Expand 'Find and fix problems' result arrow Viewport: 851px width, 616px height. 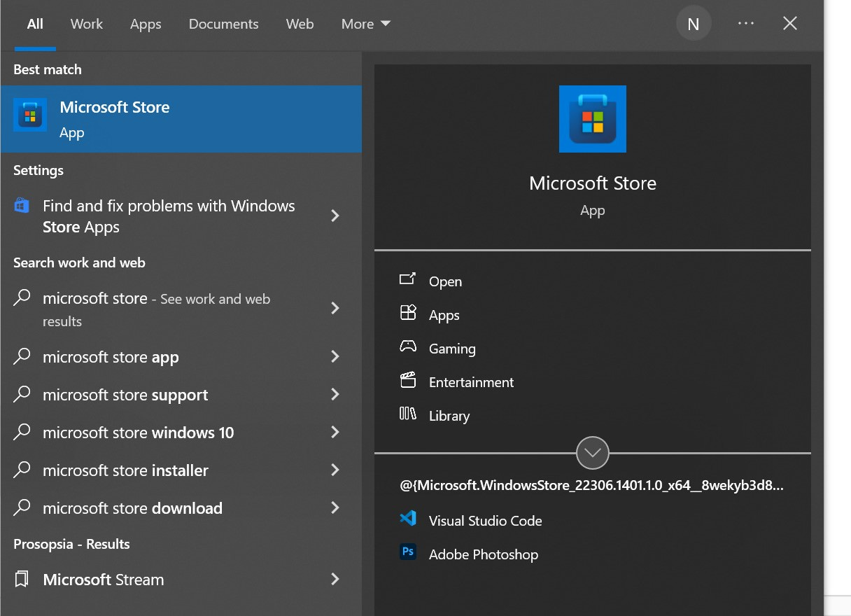pos(335,216)
